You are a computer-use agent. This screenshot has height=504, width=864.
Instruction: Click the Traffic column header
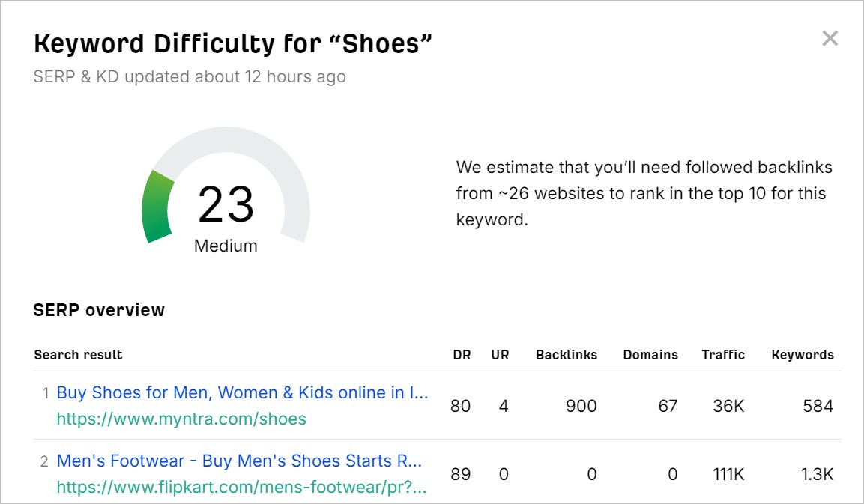pyautogui.click(x=722, y=355)
